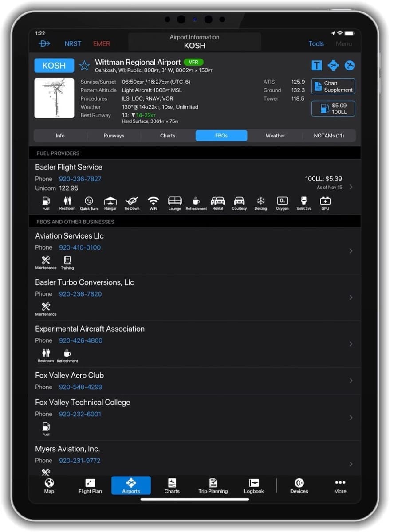Open the airport diagram thumbnail
The width and height of the screenshot is (394, 532).
pos(54,98)
